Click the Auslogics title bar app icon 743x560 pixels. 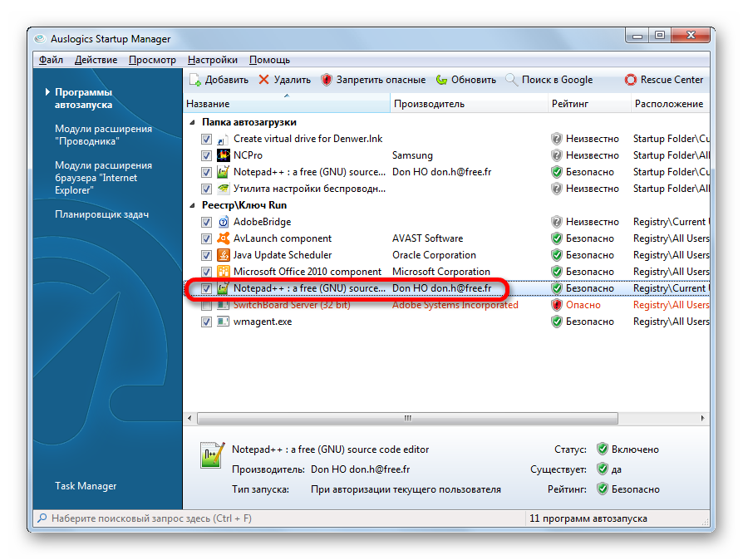click(40, 39)
